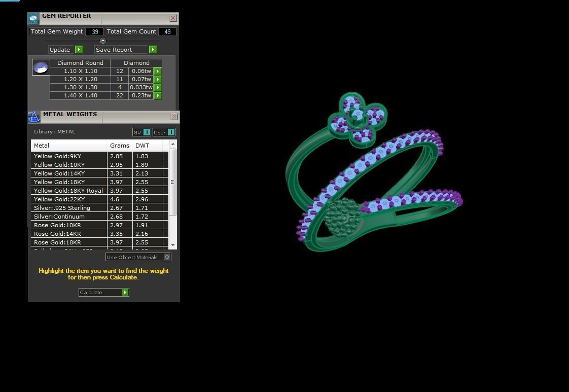
Task: Click green arrow next to Update
Action: [x=79, y=49]
